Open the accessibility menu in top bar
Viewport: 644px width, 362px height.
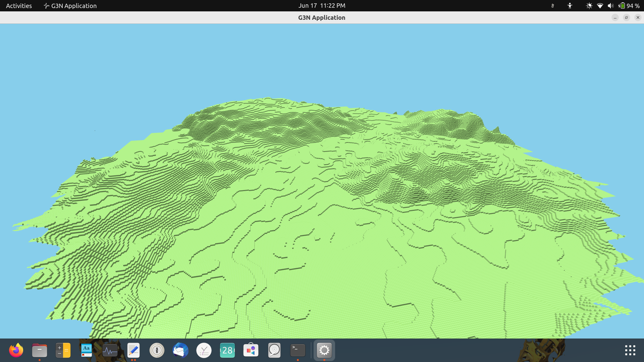[x=570, y=6]
